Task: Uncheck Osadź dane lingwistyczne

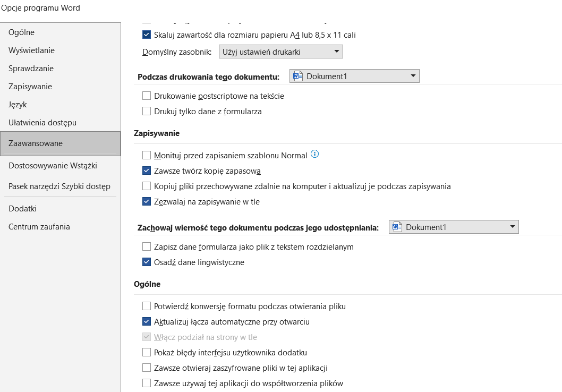Action: (146, 262)
